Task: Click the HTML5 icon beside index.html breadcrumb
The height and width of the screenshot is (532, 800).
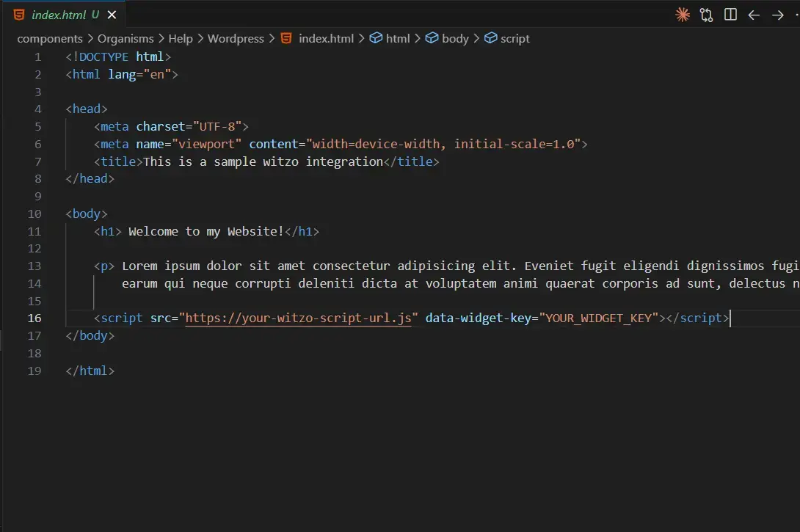Action: 286,38
